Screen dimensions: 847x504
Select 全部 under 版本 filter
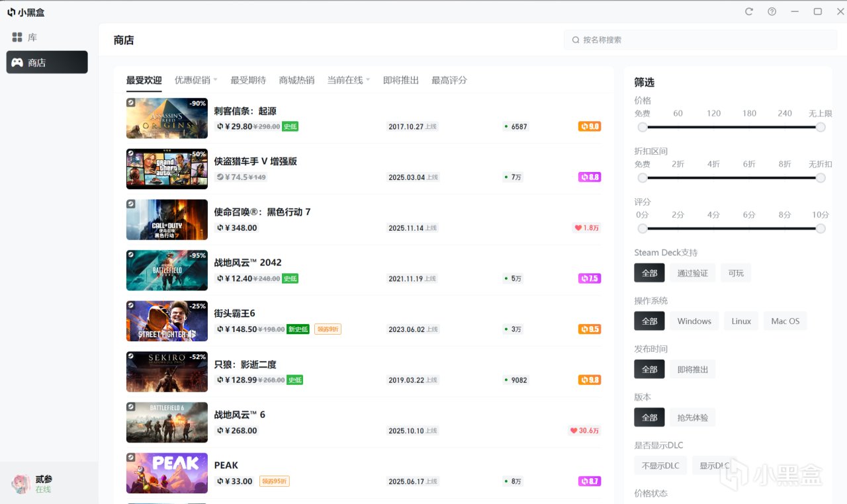tap(649, 418)
